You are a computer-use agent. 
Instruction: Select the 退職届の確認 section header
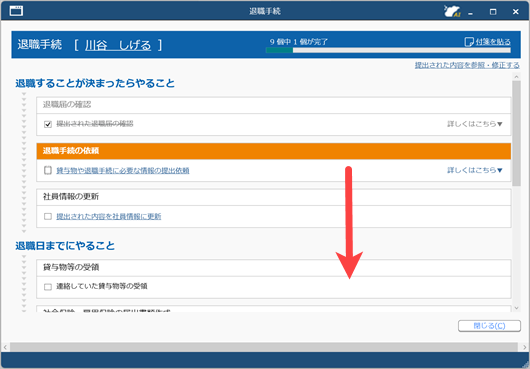[273, 105]
